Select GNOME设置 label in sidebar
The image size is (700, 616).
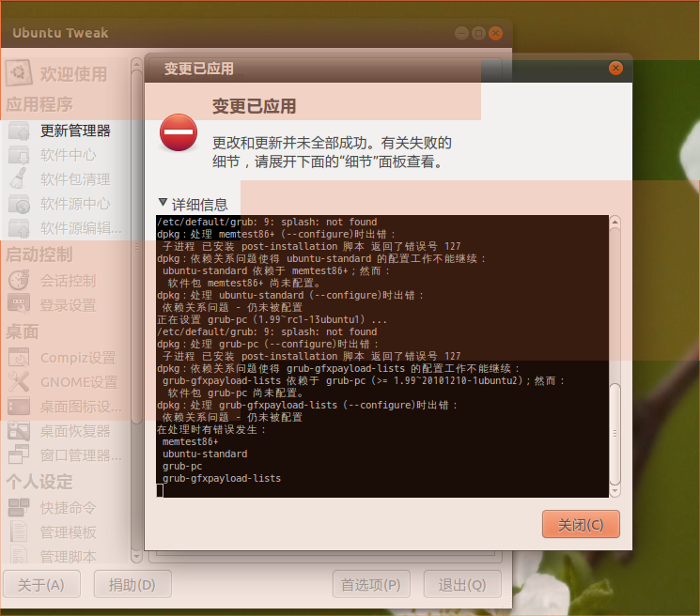(79, 382)
